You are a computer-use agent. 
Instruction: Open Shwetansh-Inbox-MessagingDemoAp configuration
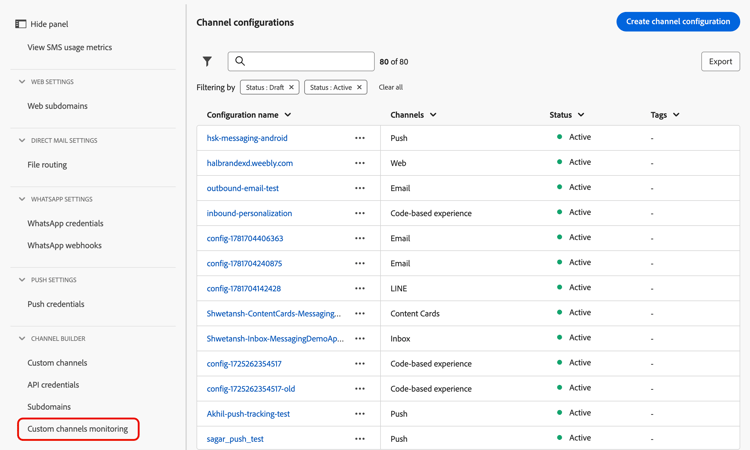[x=275, y=339]
